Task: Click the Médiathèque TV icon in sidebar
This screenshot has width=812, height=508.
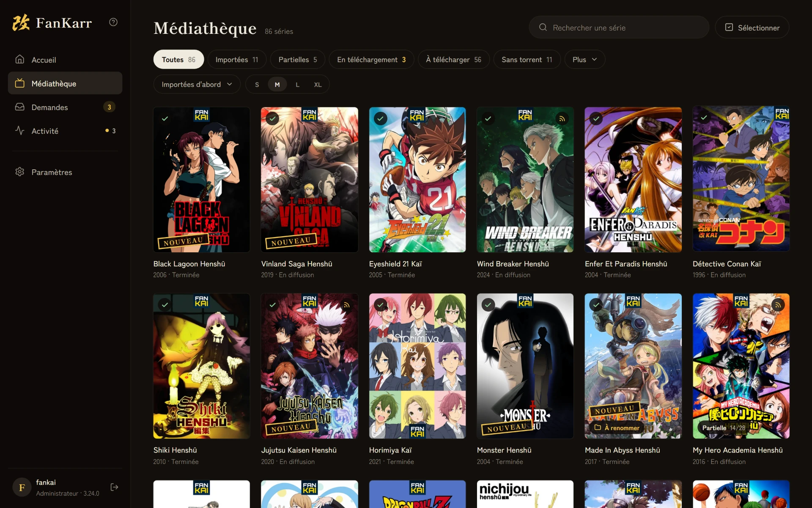Action: (x=20, y=83)
